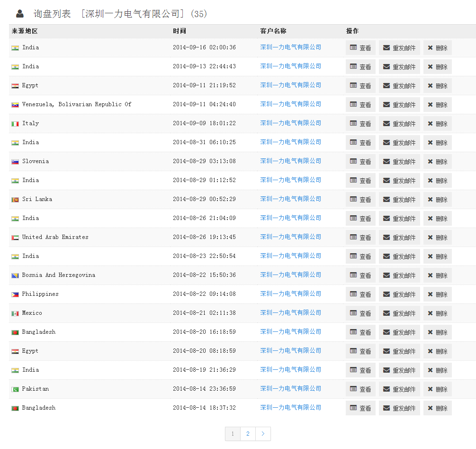Image resolution: width=476 pixels, height=449 pixels.
Task: Click 查看 for the Mexico inquiry
Action: coord(360,313)
